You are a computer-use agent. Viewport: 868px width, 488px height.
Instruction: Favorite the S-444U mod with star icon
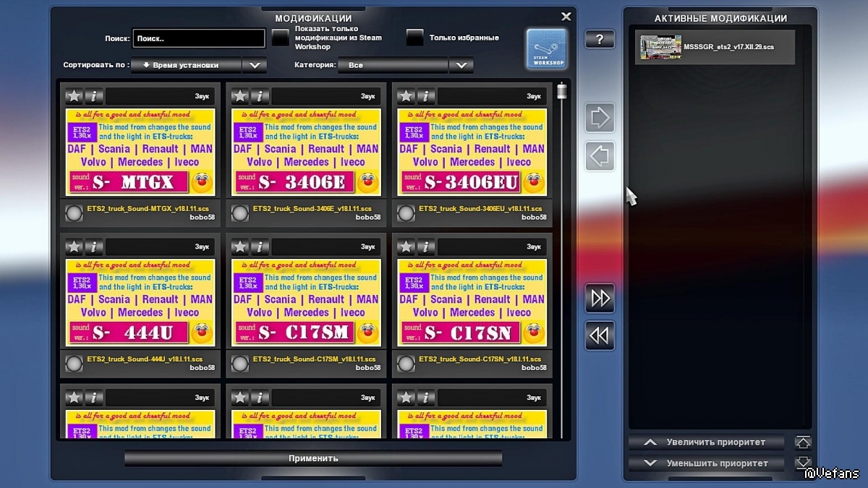point(74,247)
